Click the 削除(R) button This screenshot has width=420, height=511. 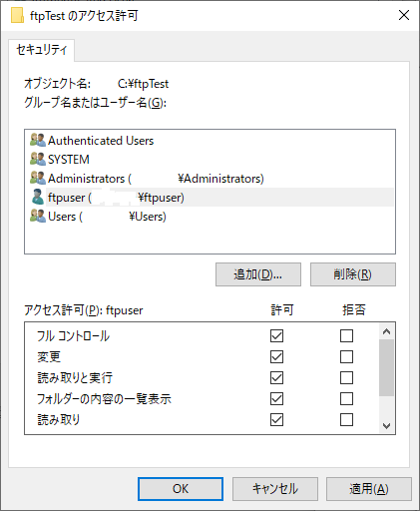[353, 274]
